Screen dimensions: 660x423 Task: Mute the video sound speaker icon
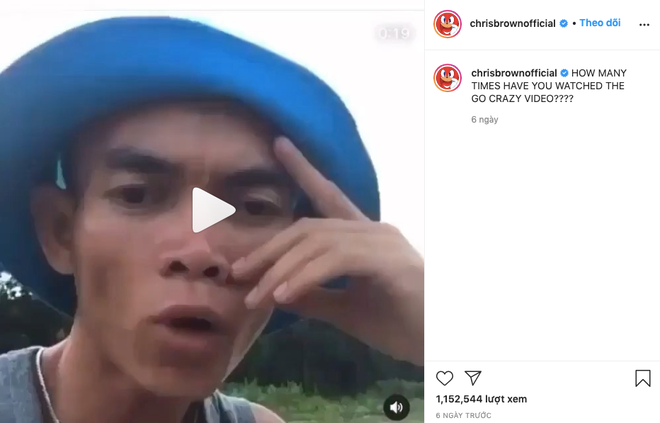pyautogui.click(x=397, y=407)
